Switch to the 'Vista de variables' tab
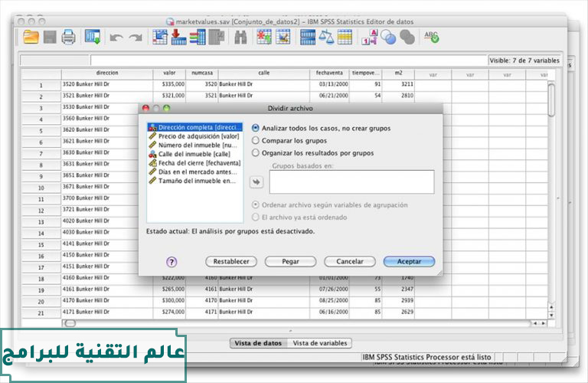This screenshot has width=588, height=383. [x=320, y=343]
